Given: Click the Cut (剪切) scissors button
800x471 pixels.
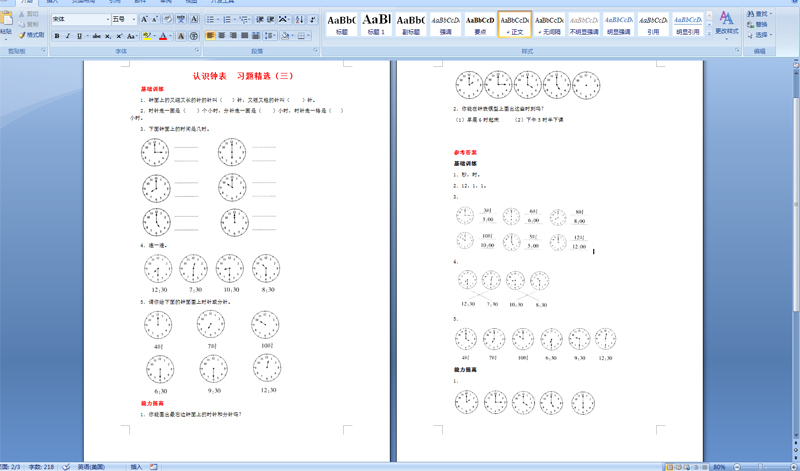Looking at the screenshot, I should 31,14.
